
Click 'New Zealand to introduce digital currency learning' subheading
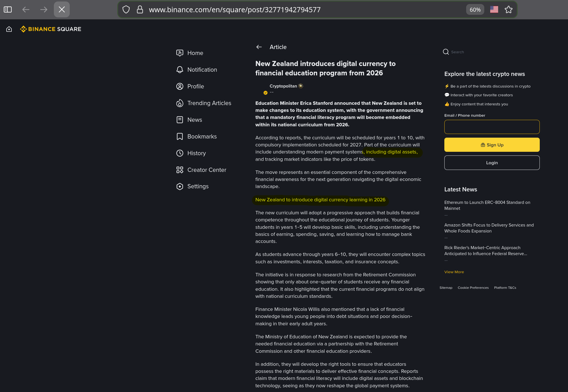click(320, 200)
